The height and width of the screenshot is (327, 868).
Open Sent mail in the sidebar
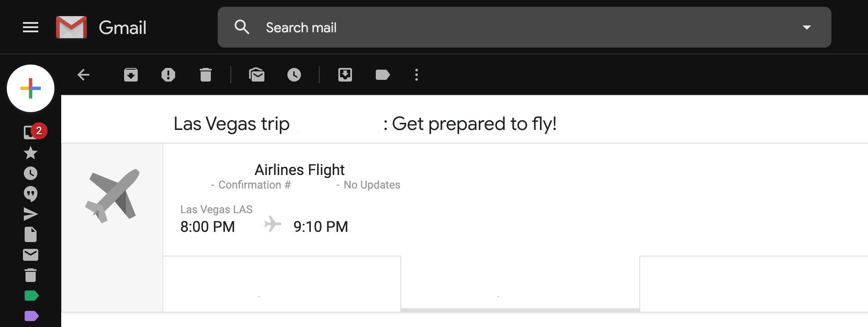click(30, 214)
